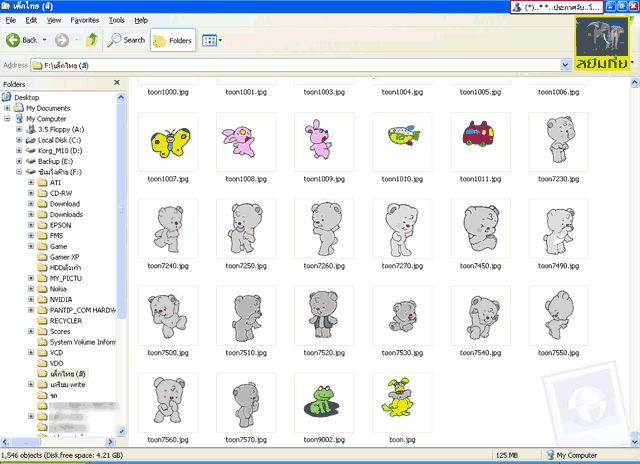
Task: Click My Computer in status bar
Action: [572, 455]
